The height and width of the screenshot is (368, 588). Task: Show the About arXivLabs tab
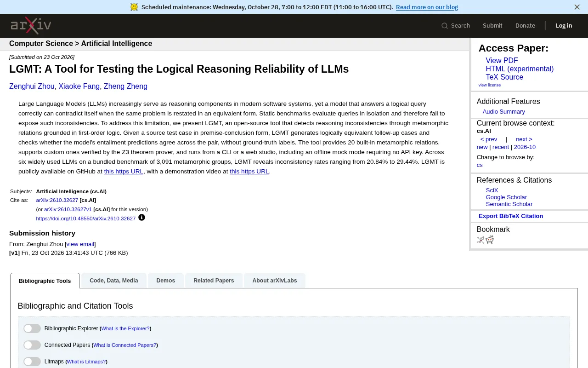(x=275, y=281)
